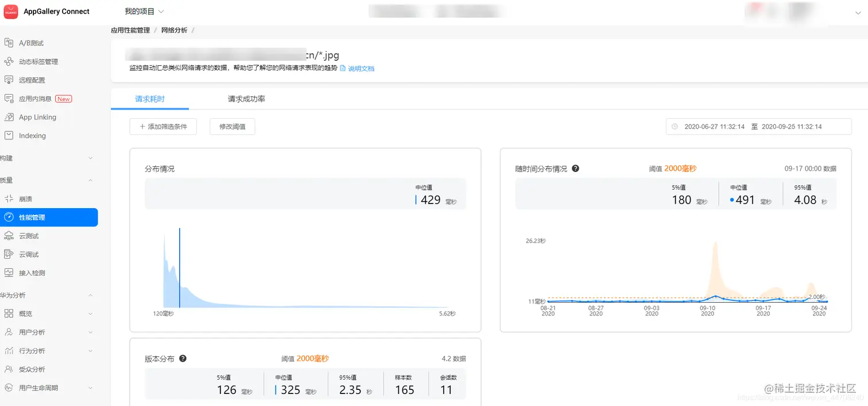
Task: Click the App Linking sidebar icon
Action: tap(9, 117)
